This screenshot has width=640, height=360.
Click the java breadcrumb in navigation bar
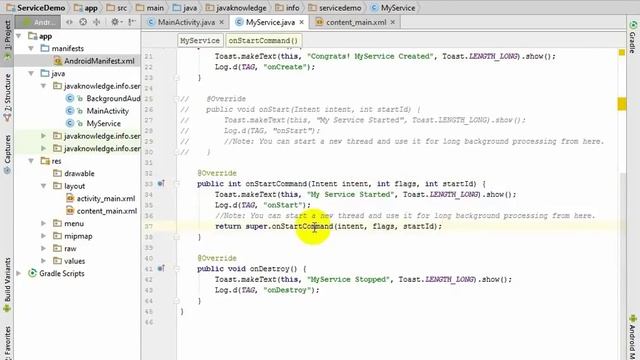(x=185, y=8)
